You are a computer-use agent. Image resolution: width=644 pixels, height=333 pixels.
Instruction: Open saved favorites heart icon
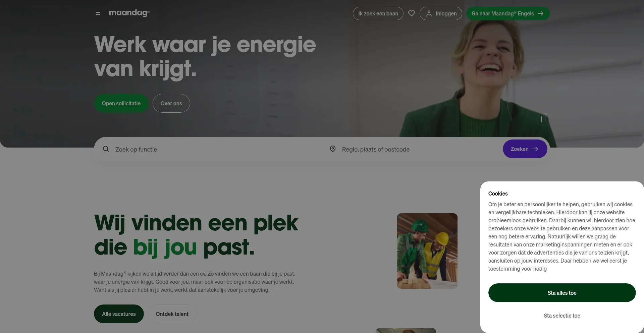click(412, 13)
